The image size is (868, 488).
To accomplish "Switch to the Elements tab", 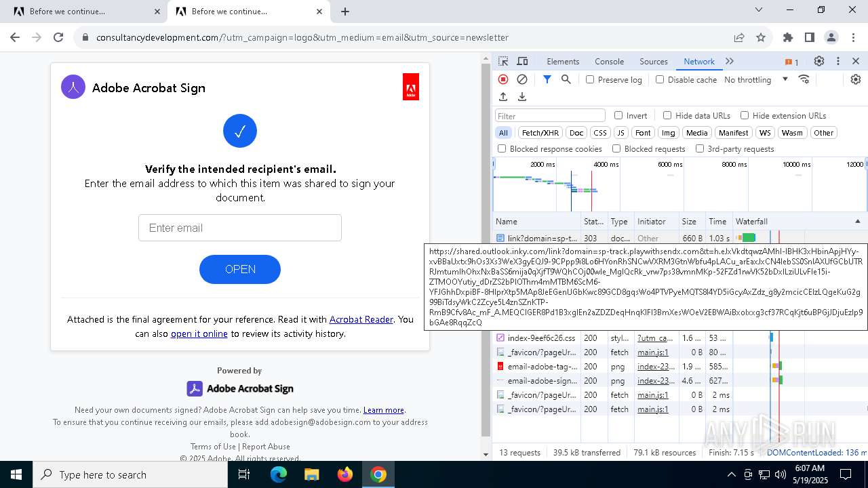I will click(x=563, y=61).
